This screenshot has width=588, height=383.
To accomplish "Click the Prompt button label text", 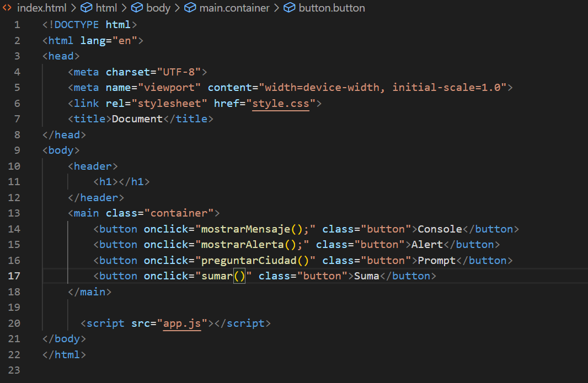I will coord(437,261).
